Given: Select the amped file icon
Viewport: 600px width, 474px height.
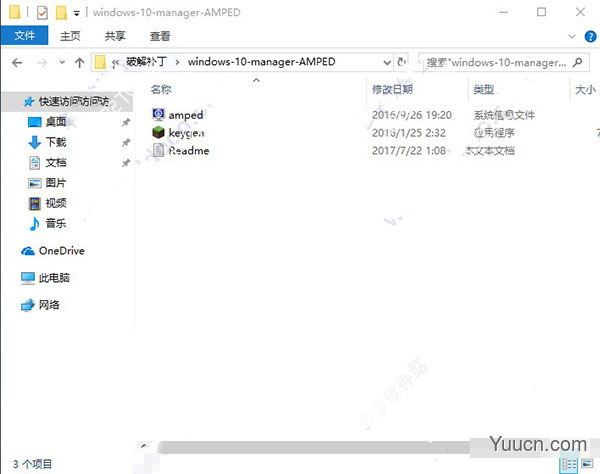Looking at the screenshot, I should (x=158, y=114).
